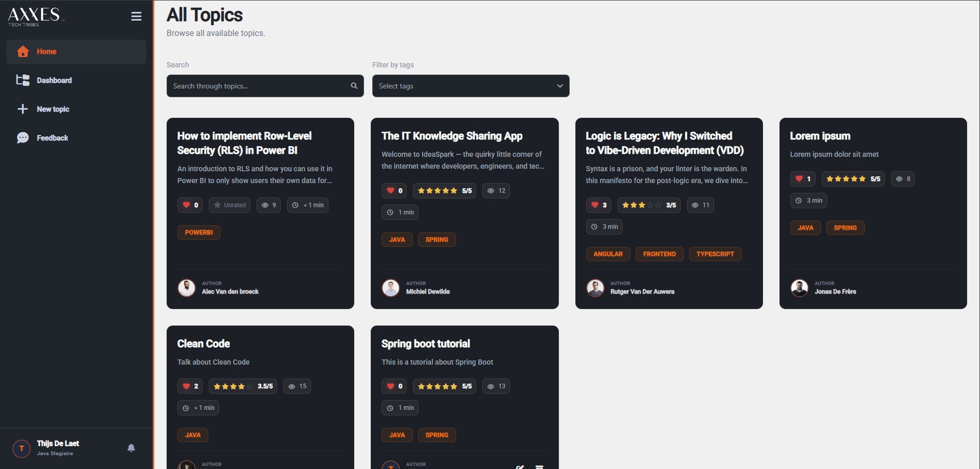Open the Row-Level Security in Power BI topic
Screen dimensions: 980x469
pyautogui.click(x=244, y=143)
